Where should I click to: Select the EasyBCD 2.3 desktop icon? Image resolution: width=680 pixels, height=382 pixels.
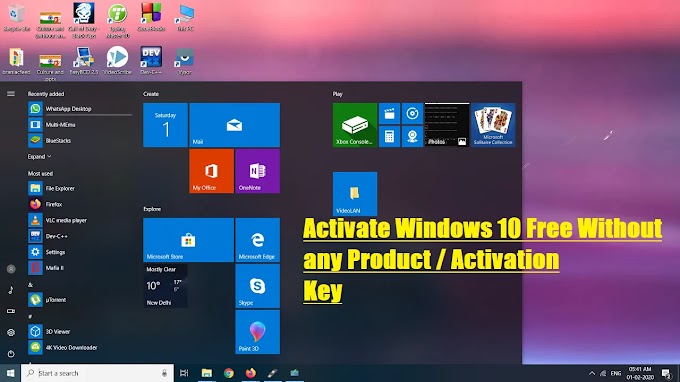[x=84, y=61]
